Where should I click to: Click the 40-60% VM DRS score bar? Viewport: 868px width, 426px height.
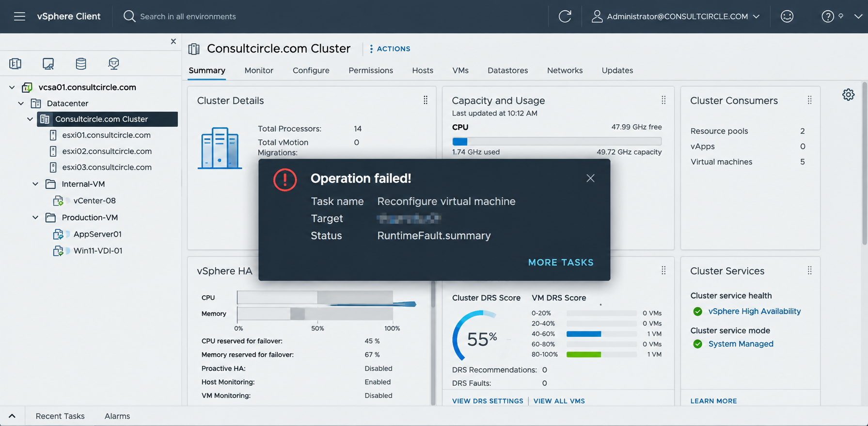tap(601, 334)
